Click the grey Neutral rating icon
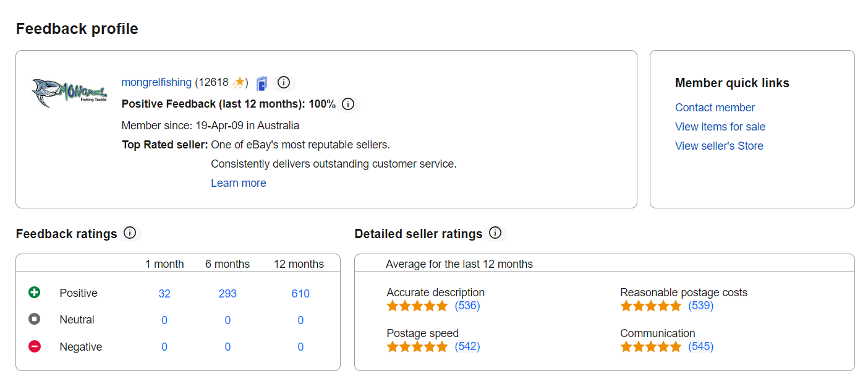Viewport: 868px width, 389px height. point(35,320)
